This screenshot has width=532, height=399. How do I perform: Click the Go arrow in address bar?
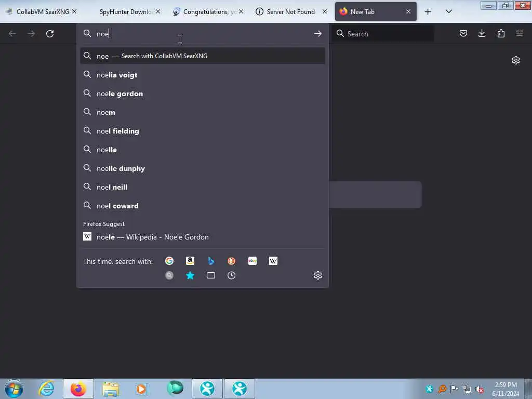tap(318, 34)
